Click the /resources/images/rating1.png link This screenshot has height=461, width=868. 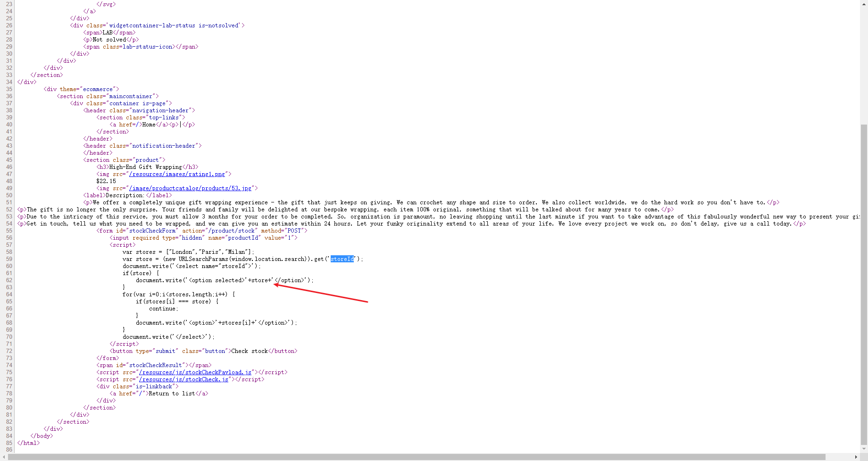point(176,174)
